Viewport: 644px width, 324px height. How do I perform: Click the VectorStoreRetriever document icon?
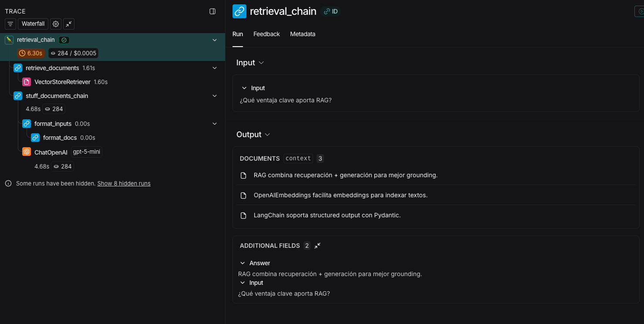pyautogui.click(x=27, y=82)
